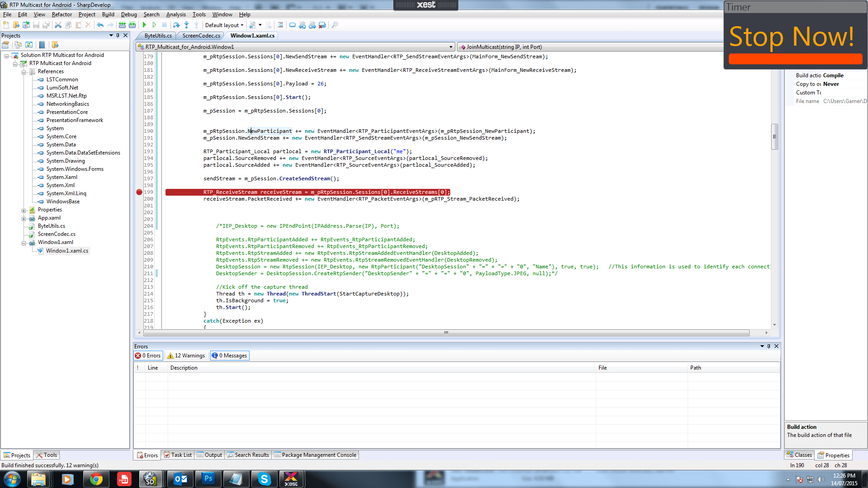Open the Search Results tab
The width and height of the screenshot is (868, 488).
click(248, 455)
